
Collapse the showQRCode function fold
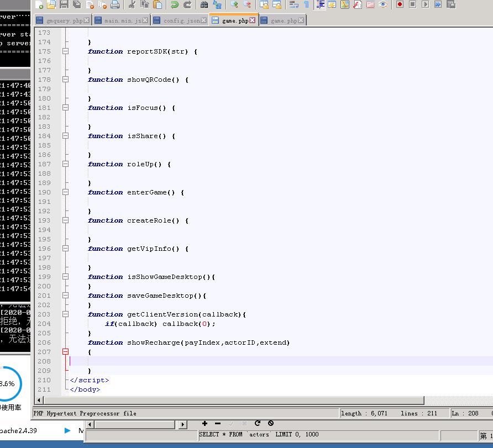(x=65, y=80)
